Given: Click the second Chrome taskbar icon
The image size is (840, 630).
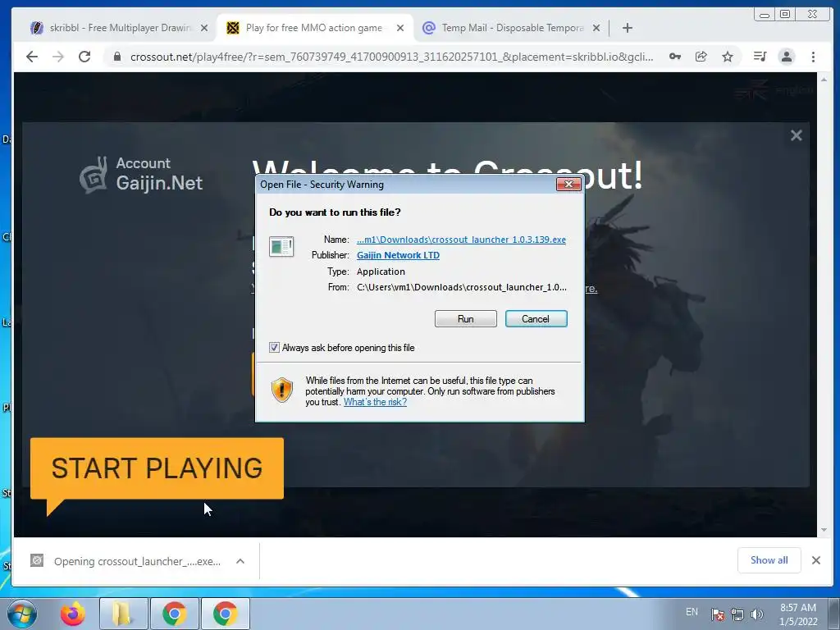Looking at the screenshot, I should (225, 614).
